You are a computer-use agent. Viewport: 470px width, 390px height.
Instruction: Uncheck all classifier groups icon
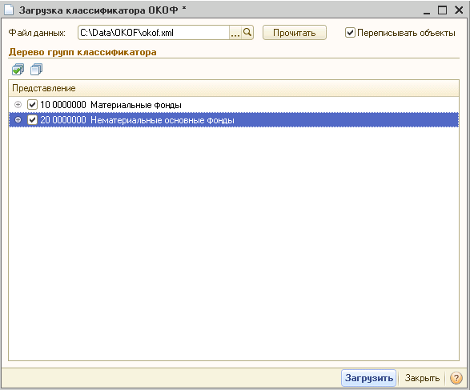tap(36, 70)
